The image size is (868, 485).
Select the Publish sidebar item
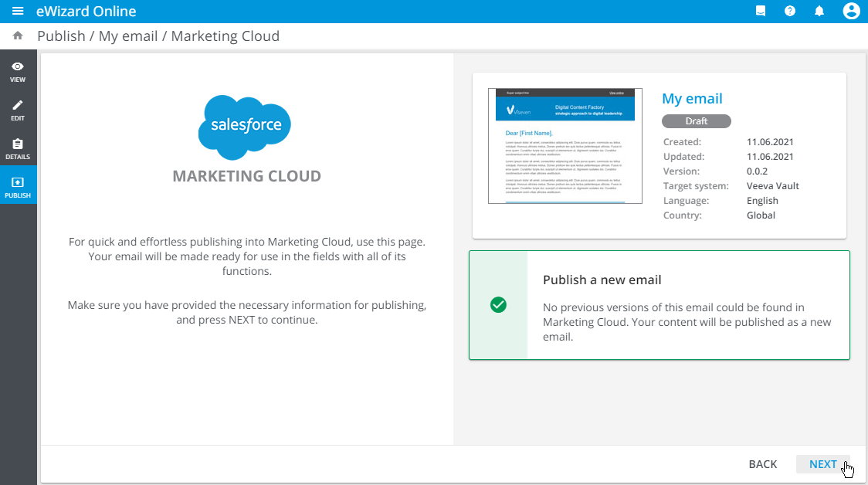pyautogui.click(x=18, y=188)
